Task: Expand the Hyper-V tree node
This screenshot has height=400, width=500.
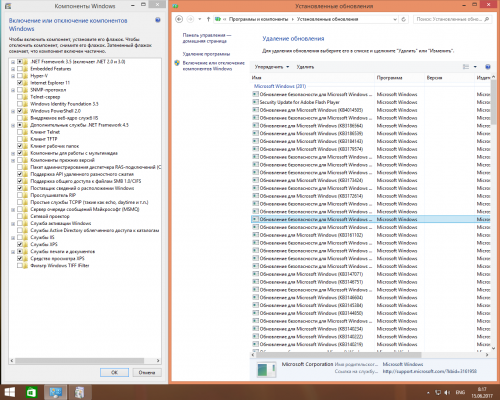Action: pyautogui.click(x=13, y=76)
